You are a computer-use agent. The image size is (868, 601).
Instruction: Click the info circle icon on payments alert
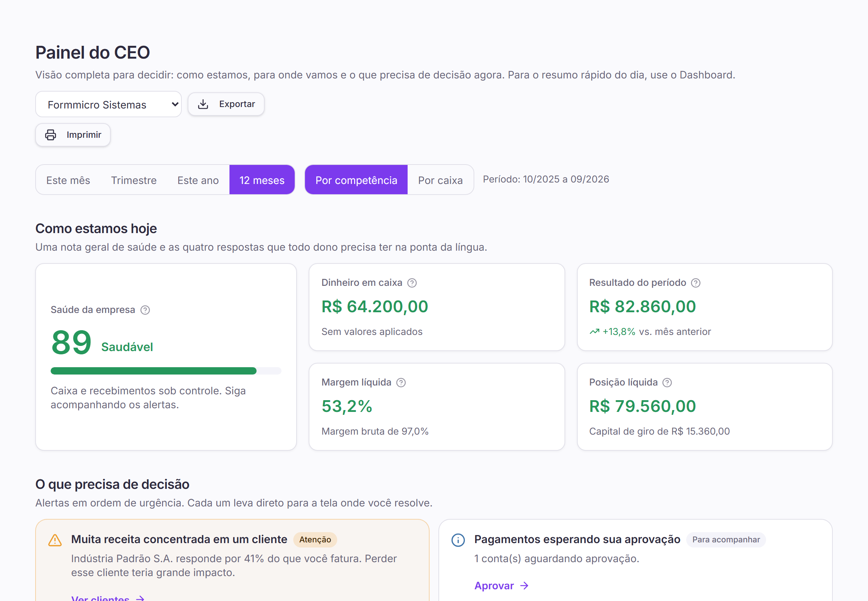click(x=458, y=540)
